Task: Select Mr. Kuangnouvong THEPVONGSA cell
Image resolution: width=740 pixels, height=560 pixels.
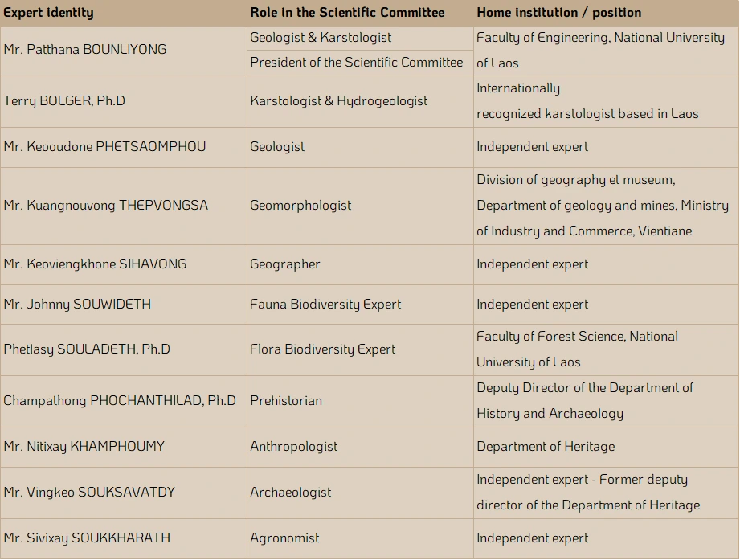Action: (124, 206)
